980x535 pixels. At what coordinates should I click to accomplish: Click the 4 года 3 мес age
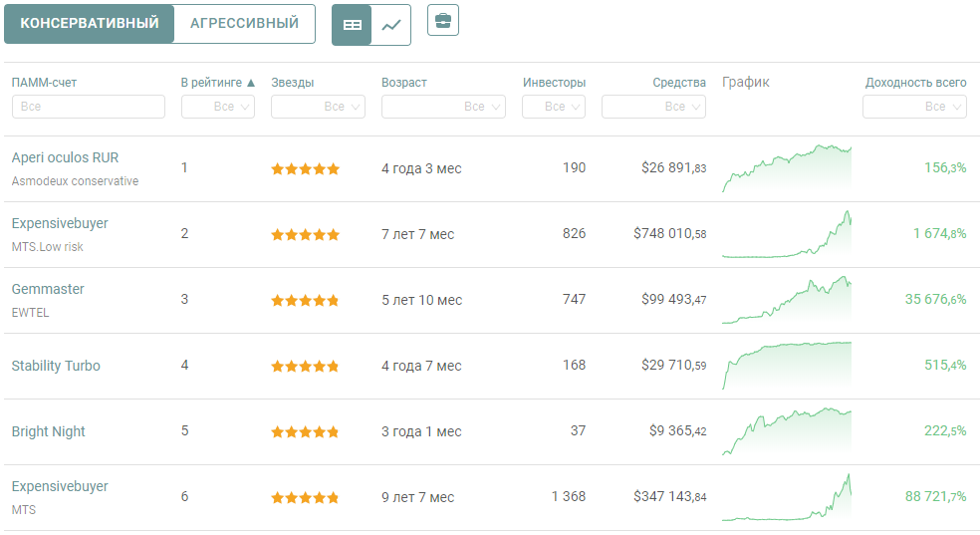[421, 168]
